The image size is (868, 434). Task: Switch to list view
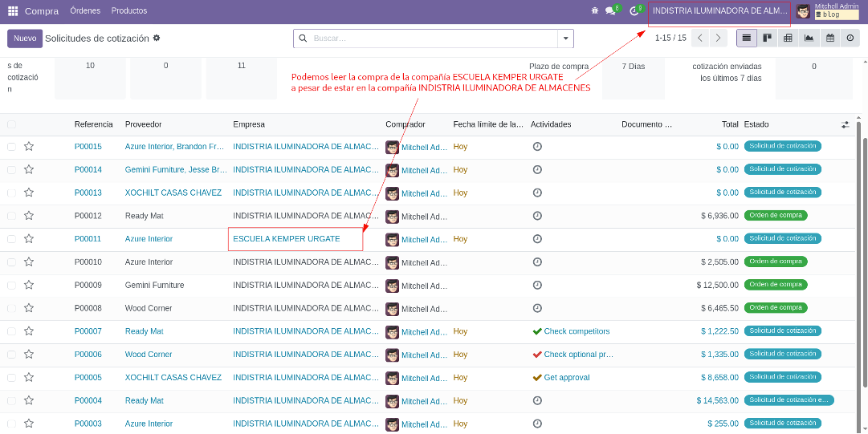pos(746,39)
